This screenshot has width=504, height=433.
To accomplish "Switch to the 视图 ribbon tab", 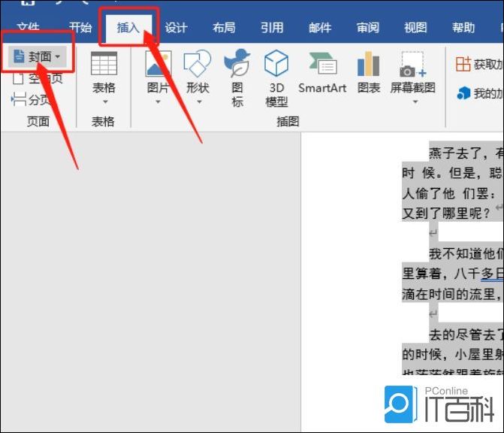I will [x=415, y=28].
